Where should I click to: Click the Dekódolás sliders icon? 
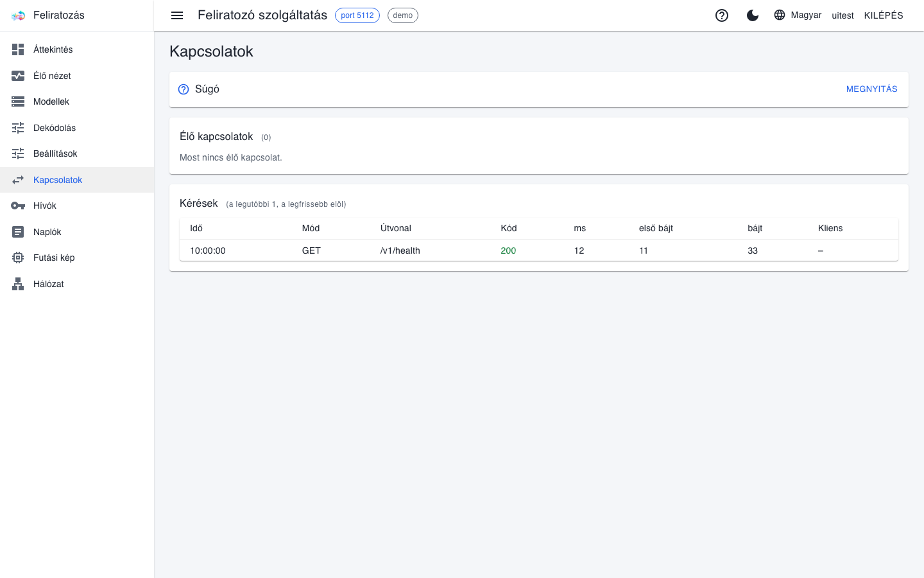click(18, 128)
